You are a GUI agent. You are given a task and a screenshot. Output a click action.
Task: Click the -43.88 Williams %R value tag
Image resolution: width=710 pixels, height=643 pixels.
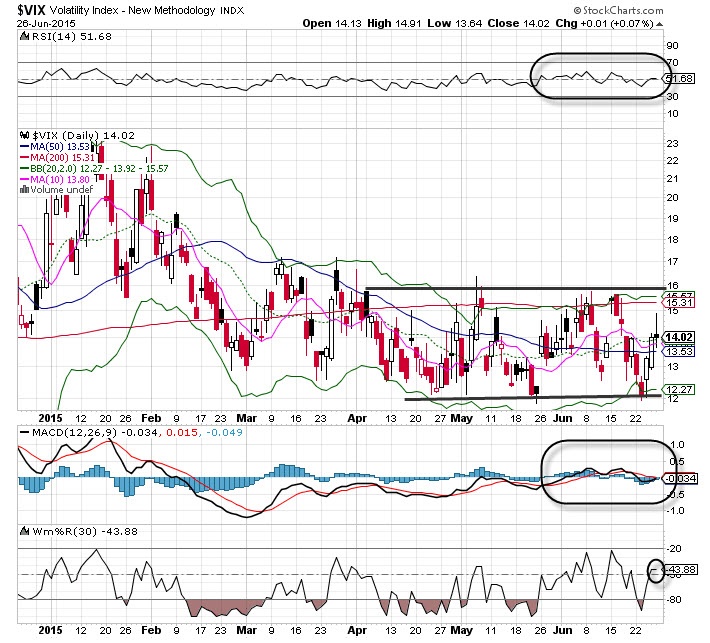pyautogui.click(x=679, y=572)
